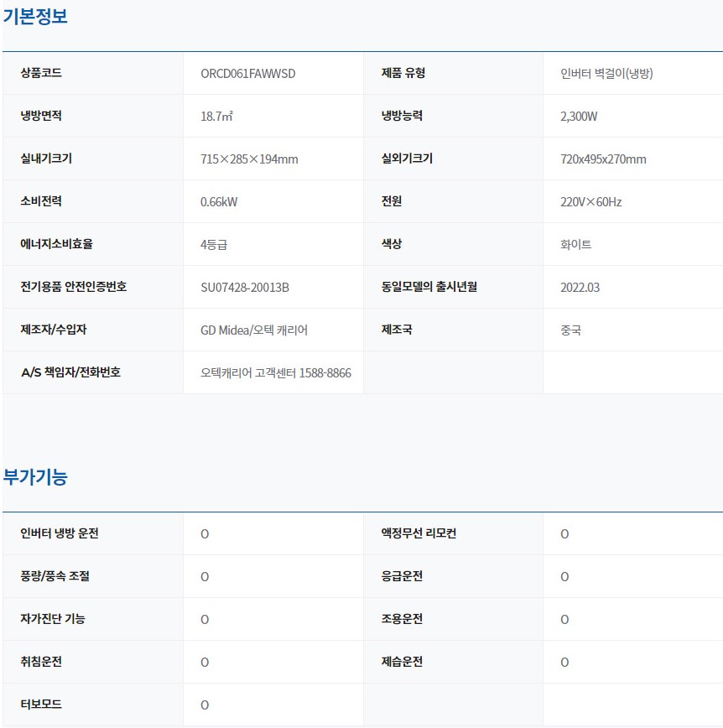Click the 응급운전 label
This screenshot has height=728, width=723.
(402, 575)
